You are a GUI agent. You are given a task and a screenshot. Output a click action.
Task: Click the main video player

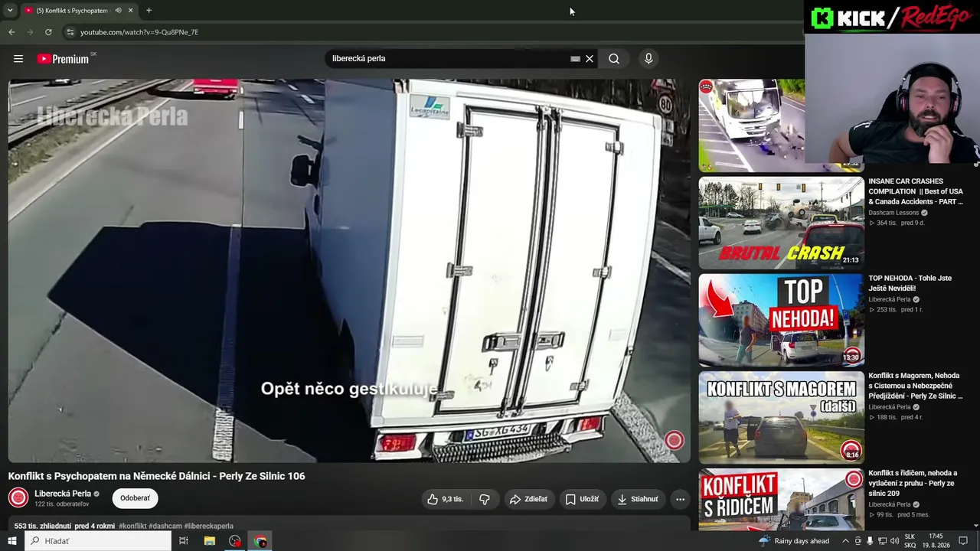(349, 271)
